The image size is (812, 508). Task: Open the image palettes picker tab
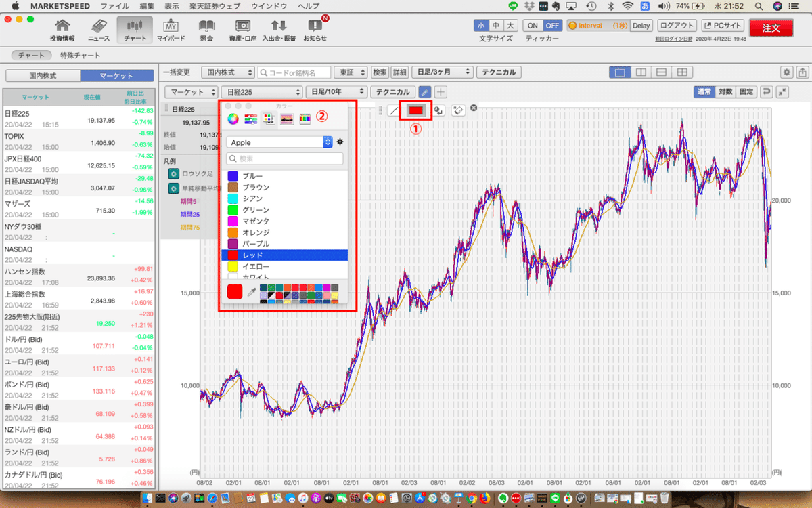click(287, 119)
